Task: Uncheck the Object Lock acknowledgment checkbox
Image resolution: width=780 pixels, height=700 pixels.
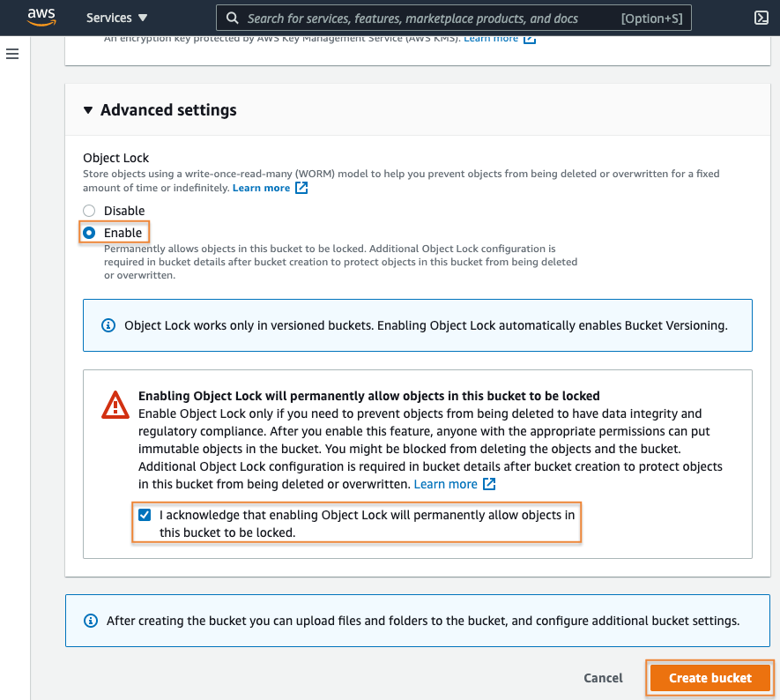Action: (145, 514)
